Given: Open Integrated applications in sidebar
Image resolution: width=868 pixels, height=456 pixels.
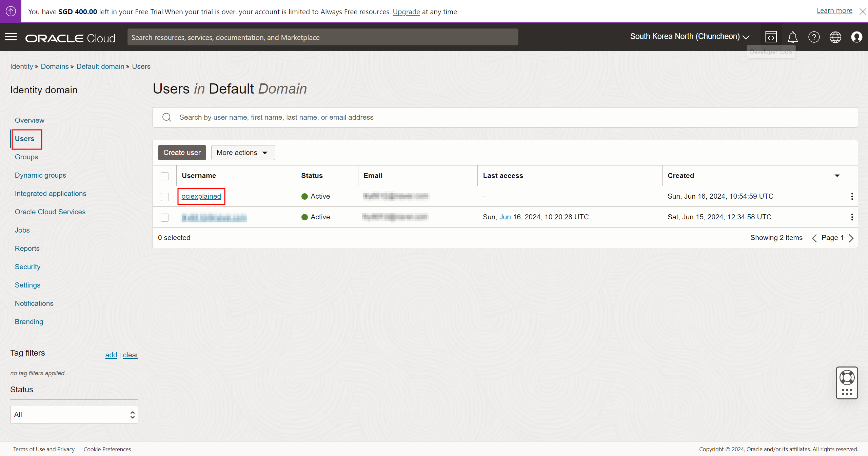Looking at the screenshot, I should [x=50, y=194].
